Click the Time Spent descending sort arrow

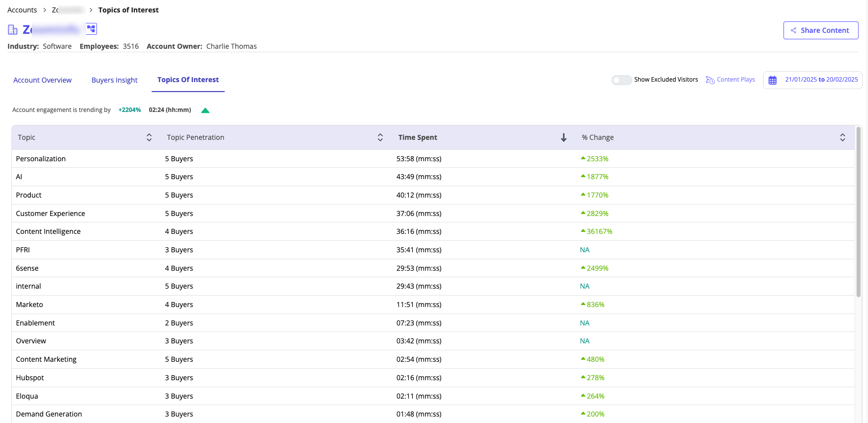(563, 138)
